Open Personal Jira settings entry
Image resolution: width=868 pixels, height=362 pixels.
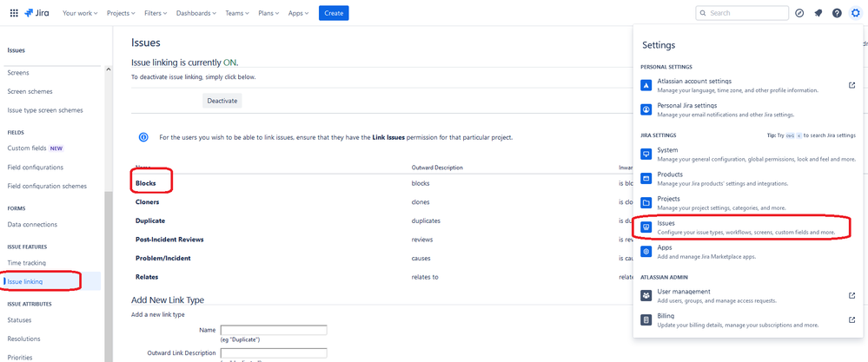[x=747, y=109]
